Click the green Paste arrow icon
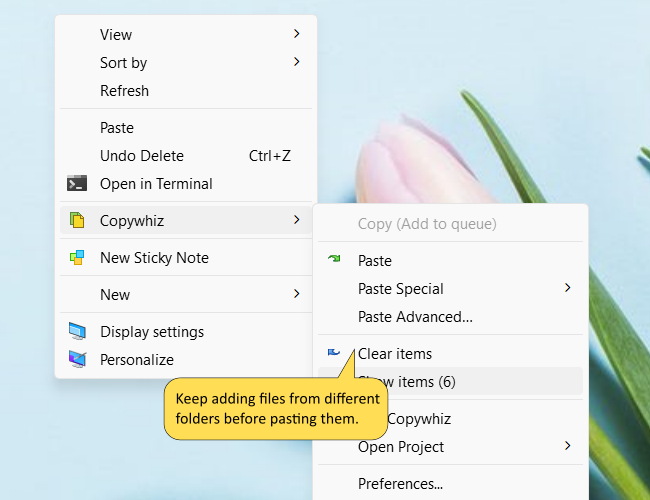 pos(334,261)
